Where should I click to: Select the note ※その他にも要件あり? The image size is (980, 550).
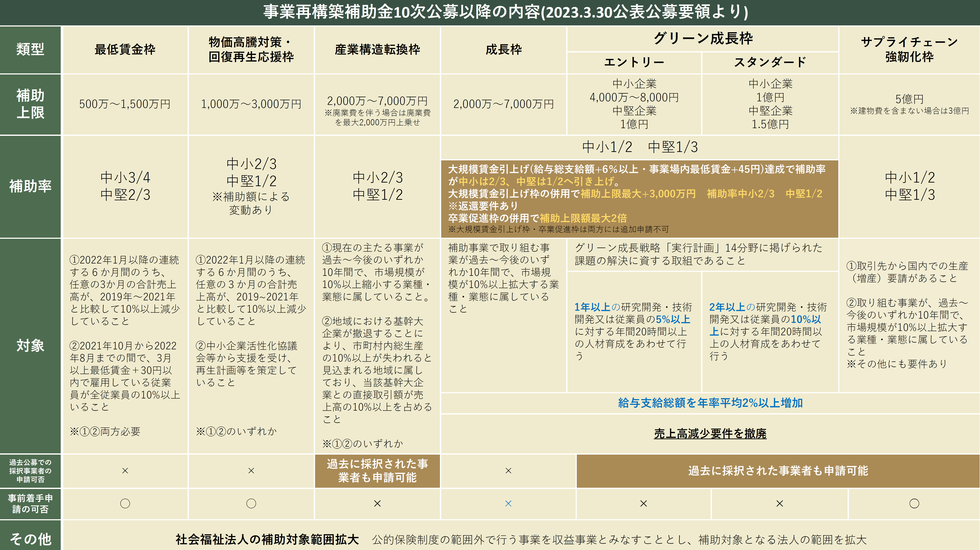click(x=897, y=364)
